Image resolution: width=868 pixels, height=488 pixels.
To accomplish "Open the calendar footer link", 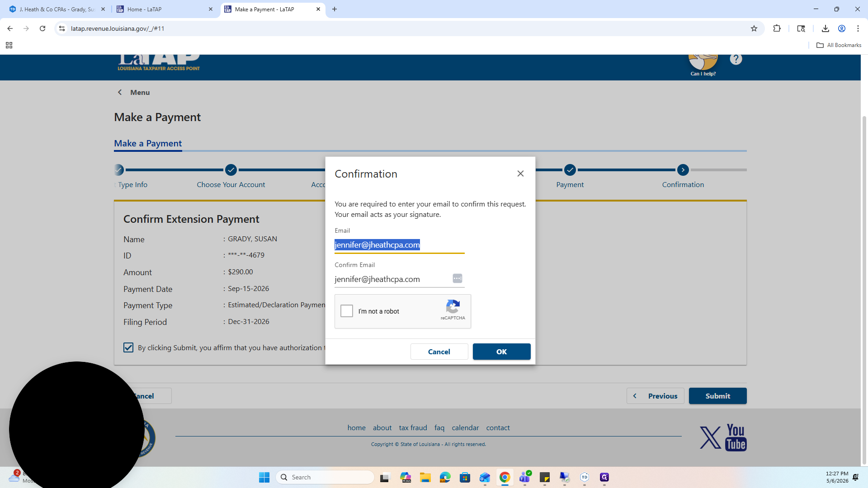I will [465, 427].
